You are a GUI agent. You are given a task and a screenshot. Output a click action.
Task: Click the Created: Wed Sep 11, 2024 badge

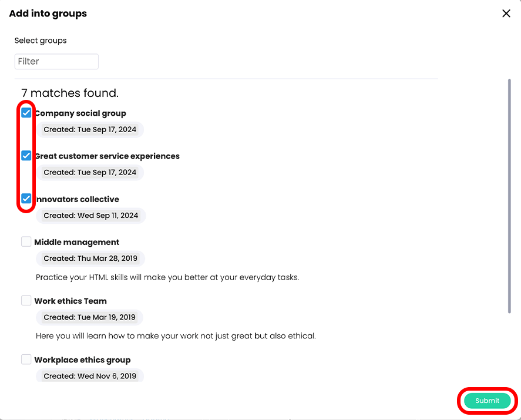(x=91, y=216)
